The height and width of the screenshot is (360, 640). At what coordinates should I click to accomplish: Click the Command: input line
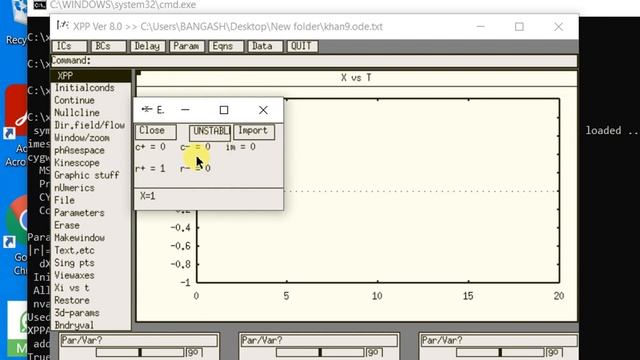tap(314, 61)
